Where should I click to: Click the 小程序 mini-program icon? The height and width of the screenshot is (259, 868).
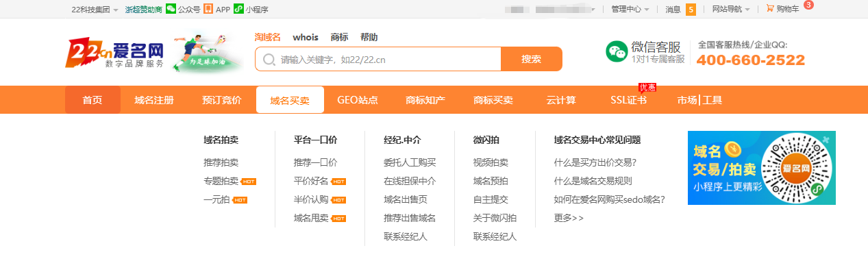pos(238,9)
